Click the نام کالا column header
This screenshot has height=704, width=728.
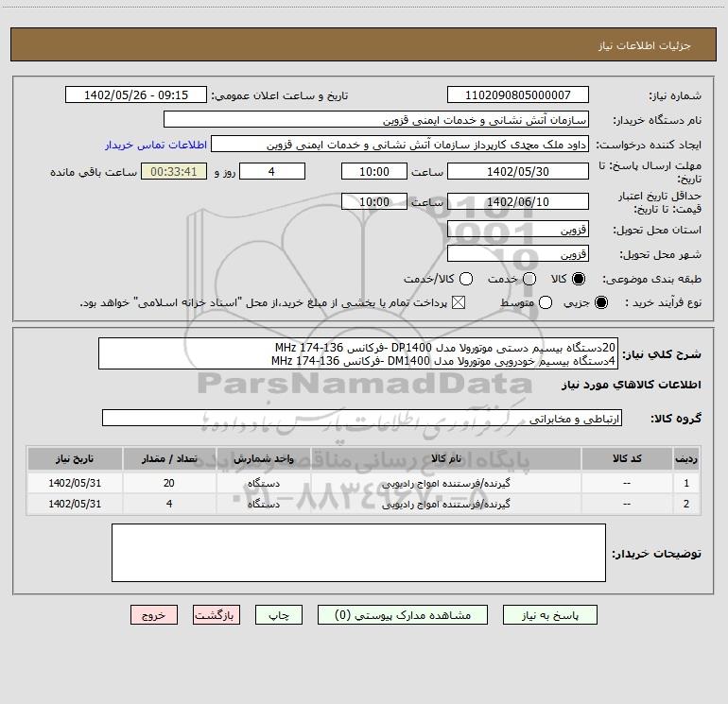click(x=445, y=458)
